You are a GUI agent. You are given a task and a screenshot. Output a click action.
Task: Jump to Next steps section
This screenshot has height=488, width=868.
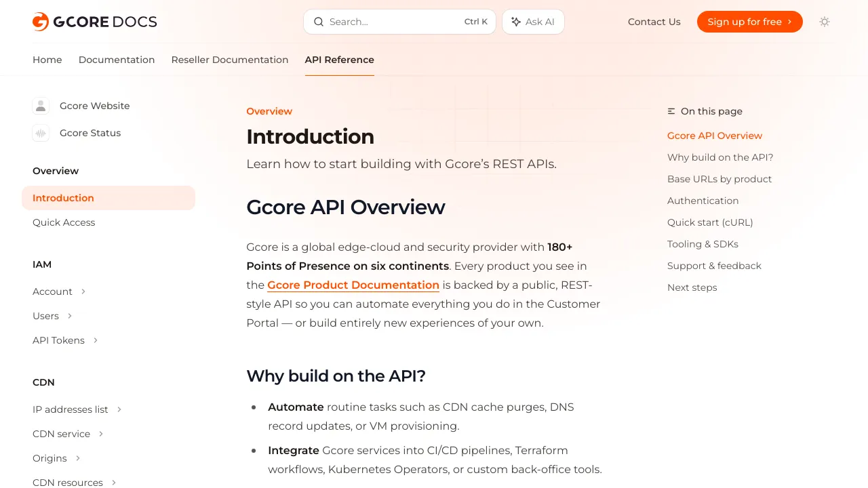pos(692,287)
